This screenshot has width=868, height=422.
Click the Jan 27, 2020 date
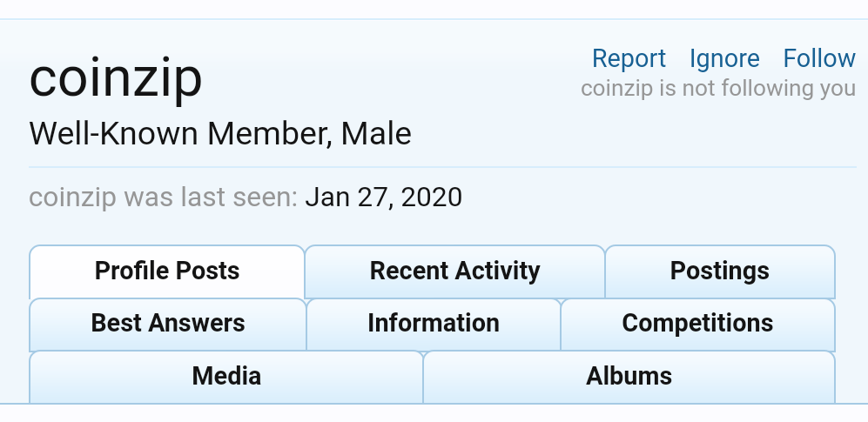[383, 198]
